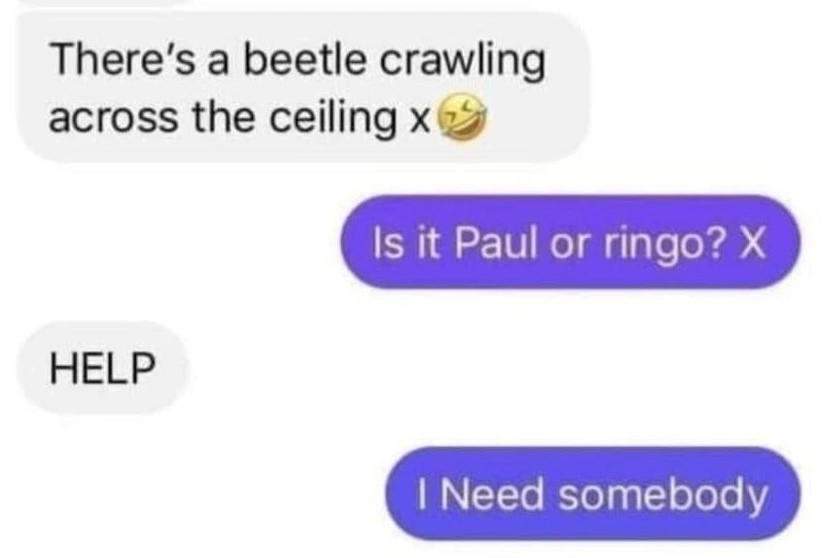Click the word 'ceiling' in gray bubble

(x=332, y=121)
